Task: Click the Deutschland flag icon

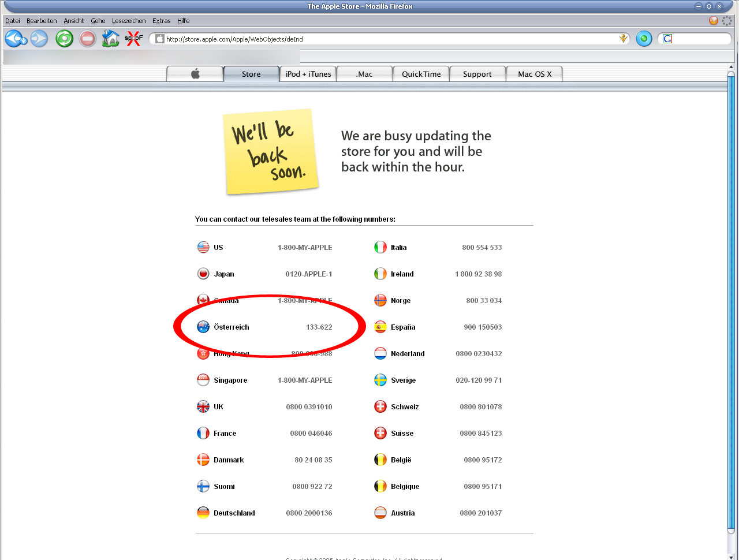Action: click(x=203, y=513)
